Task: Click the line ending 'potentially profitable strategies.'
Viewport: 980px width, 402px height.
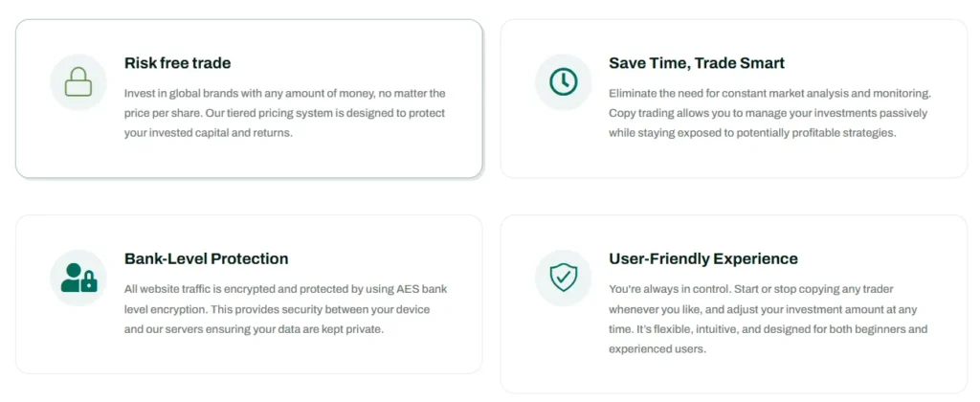Action: pos(751,133)
